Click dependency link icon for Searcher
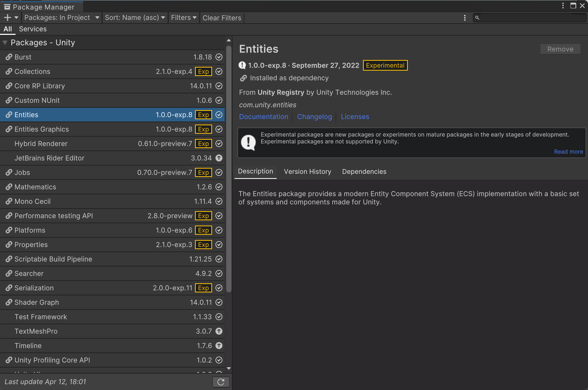The height and width of the screenshot is (390, 588). pos(9,273)
